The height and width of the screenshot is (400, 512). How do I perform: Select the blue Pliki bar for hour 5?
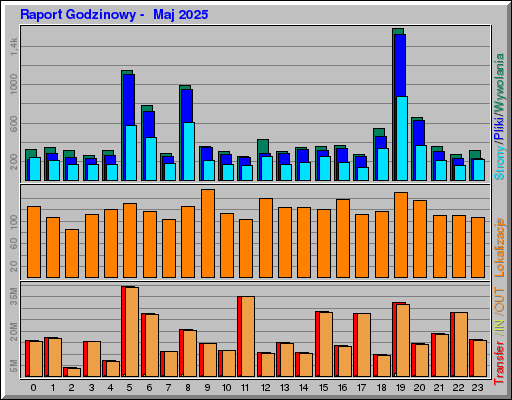point(129,100)
